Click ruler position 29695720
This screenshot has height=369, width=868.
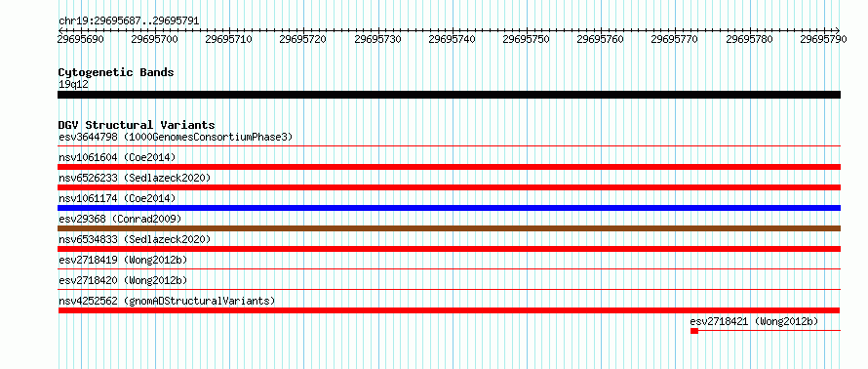[x=302, y=39]
